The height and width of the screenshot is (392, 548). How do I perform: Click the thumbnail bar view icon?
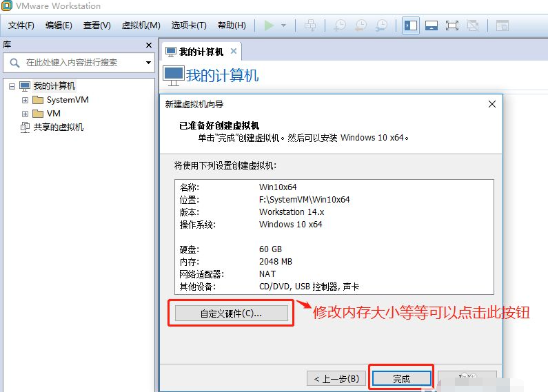click(x=432, y=25)
